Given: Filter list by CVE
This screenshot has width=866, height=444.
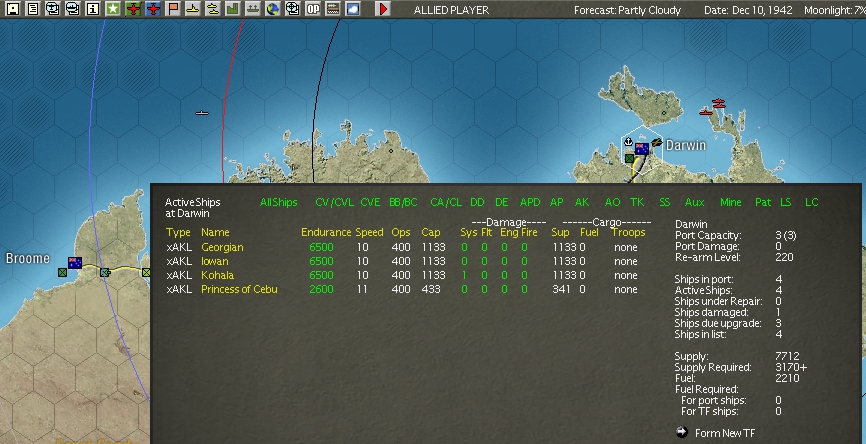Looking at the screenshot, I should [x=370, y=203].
